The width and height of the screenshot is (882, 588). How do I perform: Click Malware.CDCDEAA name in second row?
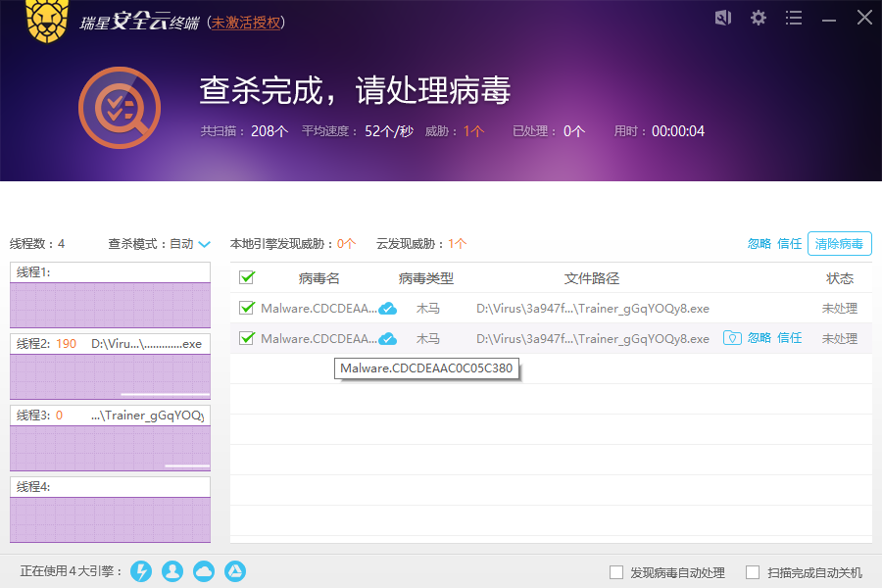(x=318, y=339)
